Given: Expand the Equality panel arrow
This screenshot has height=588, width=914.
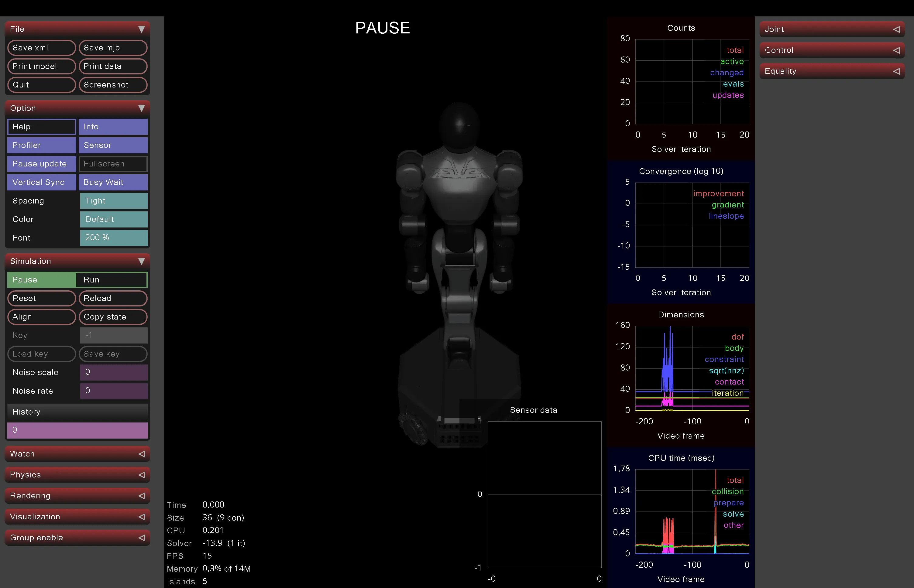Looking at the screenshot, I should click(x=896, y=71).
